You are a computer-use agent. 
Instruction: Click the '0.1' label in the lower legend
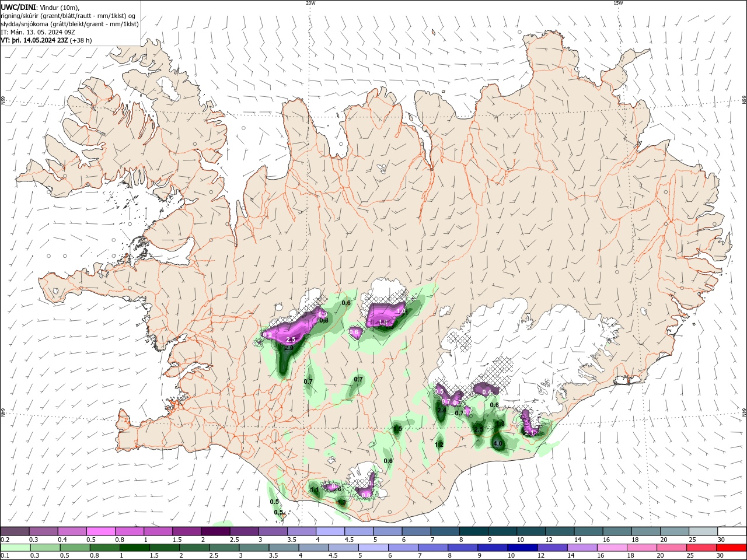tap(5, 556)
